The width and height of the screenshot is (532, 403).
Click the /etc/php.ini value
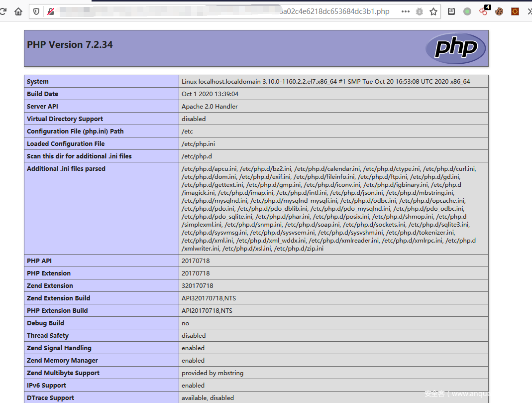tap(198, 143)
